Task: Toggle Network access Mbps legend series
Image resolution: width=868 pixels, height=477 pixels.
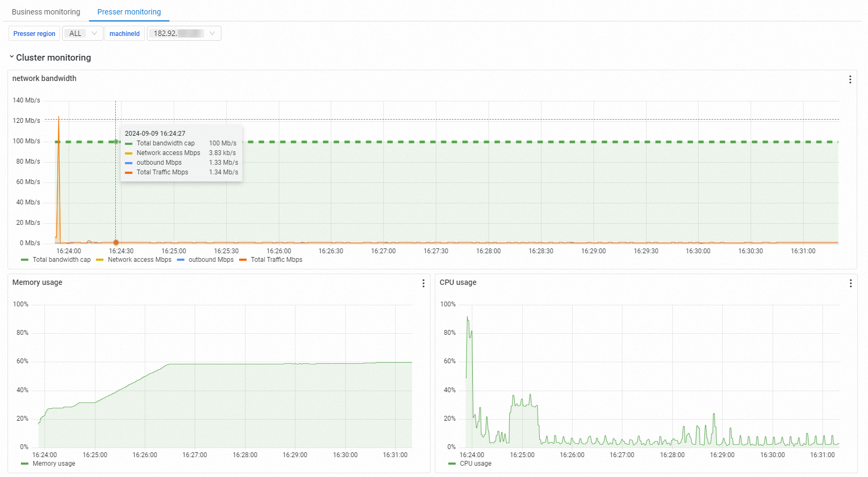Action: click(134, 260)
